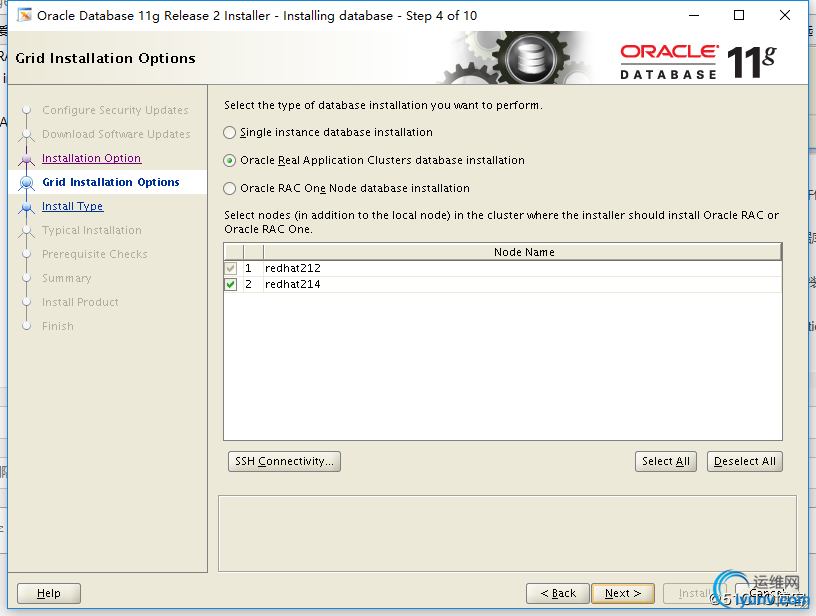Click the checkbox beside node redhat212
Screen dimensions: 816x616
click(x=231, y=268)
